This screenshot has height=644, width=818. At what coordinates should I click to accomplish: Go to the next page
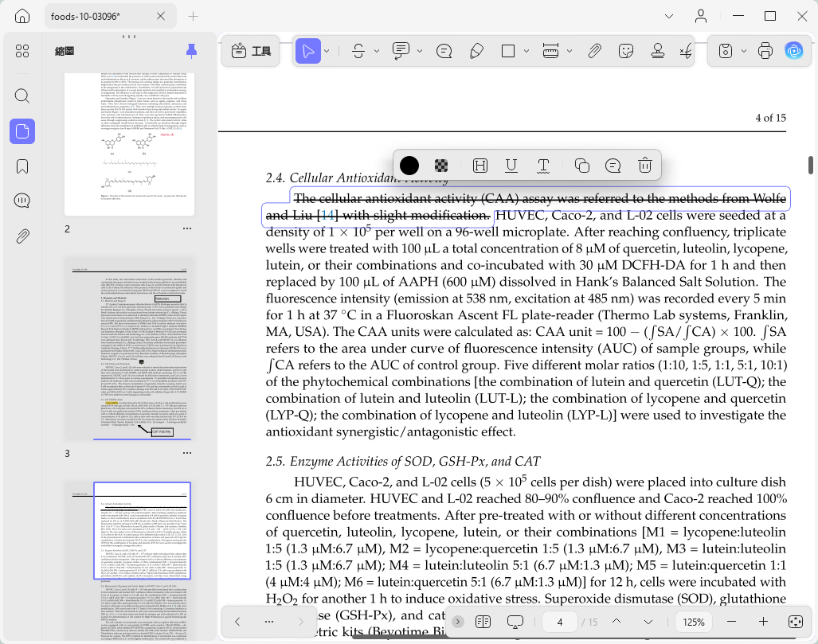(x=648, y=622)
